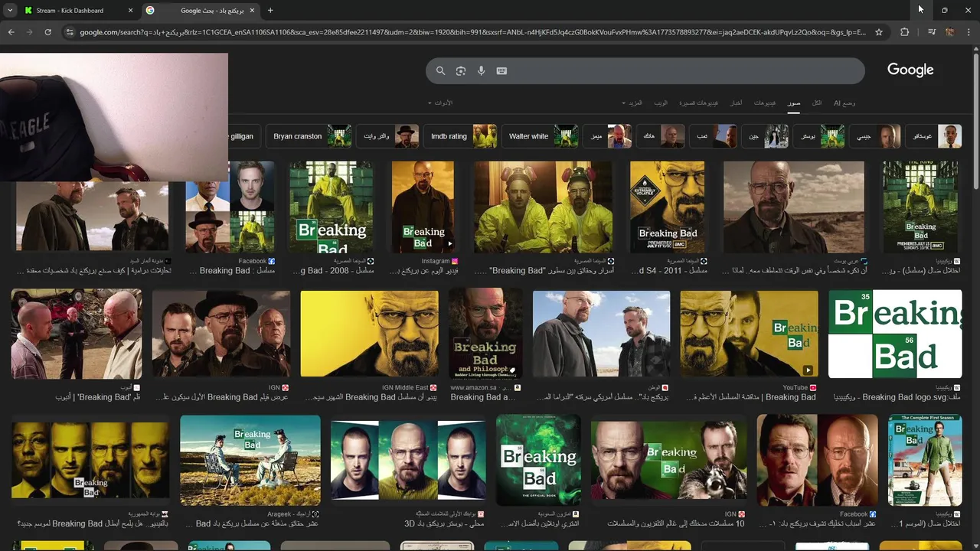The image size is (980, 551).
Task: Filter by هانك chip
Action: pos(661,136)
